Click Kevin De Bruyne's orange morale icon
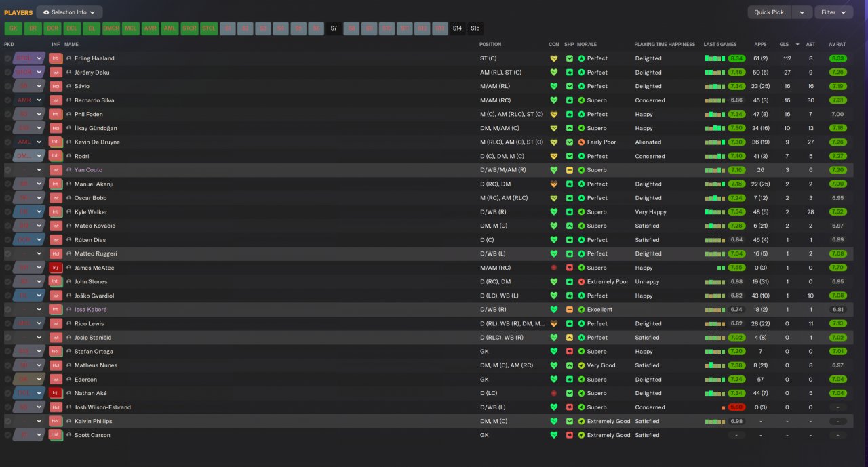 [581, 142]
